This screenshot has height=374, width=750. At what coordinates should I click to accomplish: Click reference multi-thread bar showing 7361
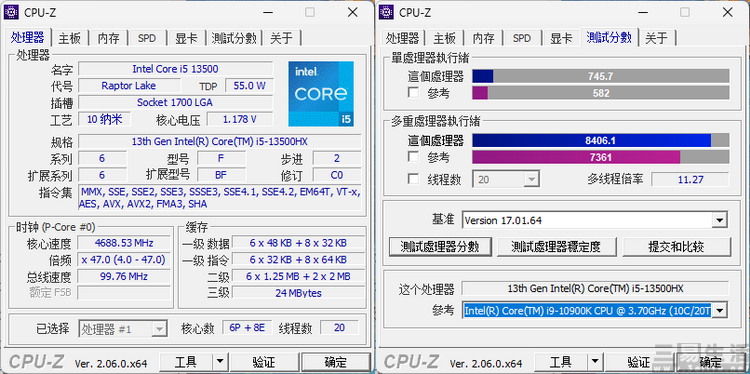[601, 157]
